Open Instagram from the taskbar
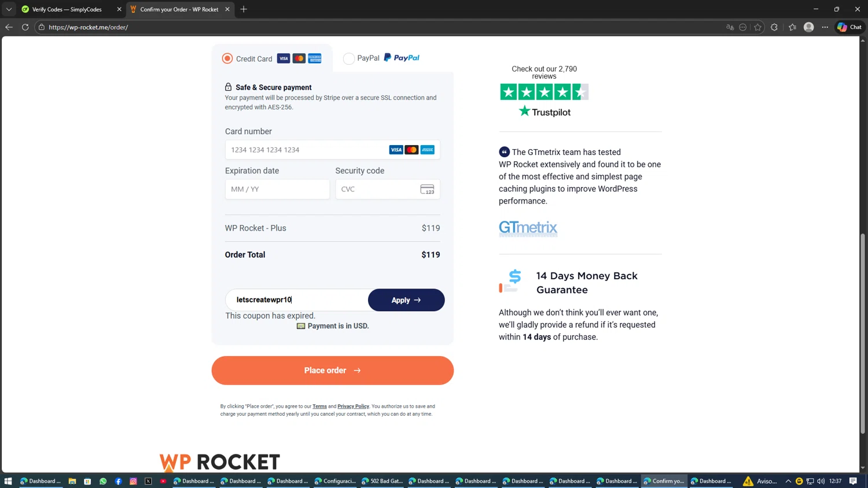The image size is (868, 488). [133, 481]
